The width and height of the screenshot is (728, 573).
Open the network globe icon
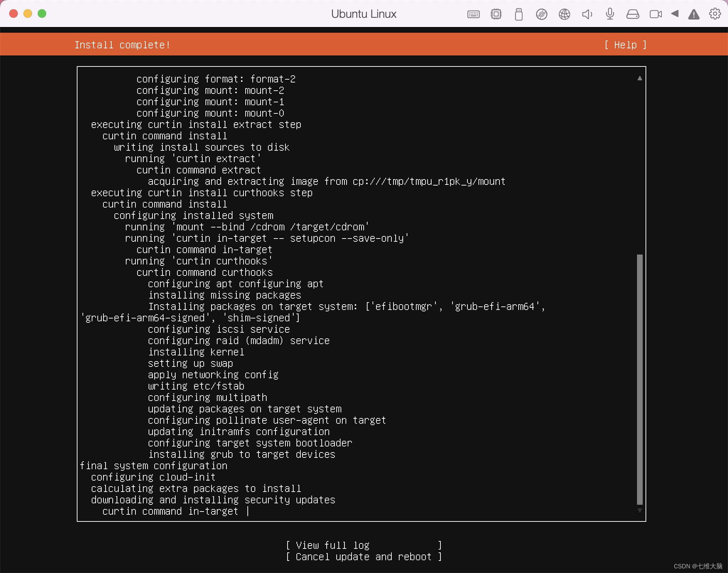coord(564,14)
